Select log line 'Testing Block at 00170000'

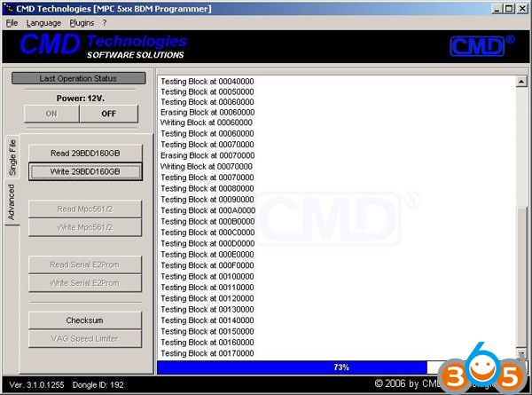click(x=207, y=353)
